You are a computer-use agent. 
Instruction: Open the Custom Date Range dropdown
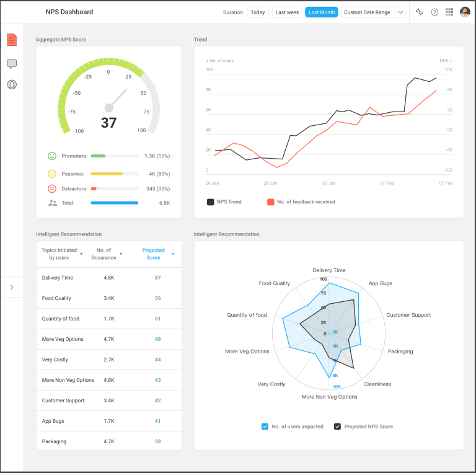(400, 12)
